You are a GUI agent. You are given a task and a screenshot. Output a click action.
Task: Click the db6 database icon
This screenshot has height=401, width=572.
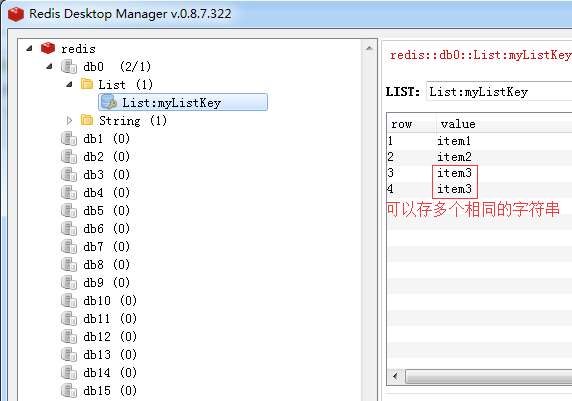click(x=69, y=229)
